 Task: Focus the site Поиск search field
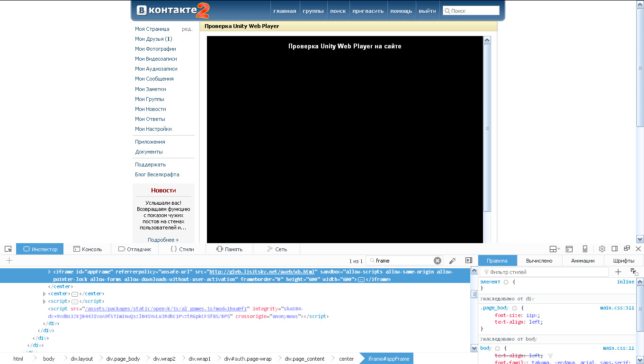(471, 10)
